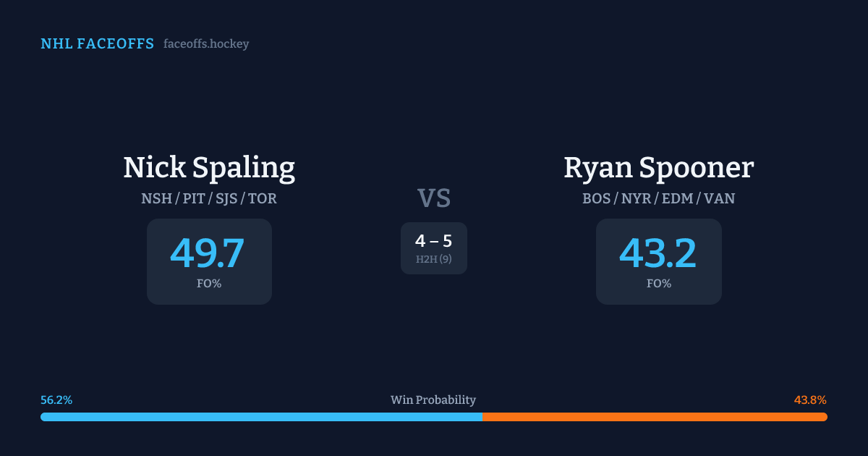Click the 56.2% win probability value
Screen dimensions: 868x456
click(56, 400)
